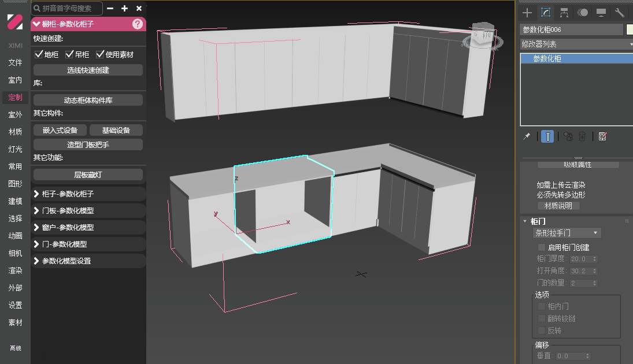Image resolution: width=633 pixels, height=364 pixels.
Task: Click the 拼音首字母搜索 search field
Action: point(67,8)
